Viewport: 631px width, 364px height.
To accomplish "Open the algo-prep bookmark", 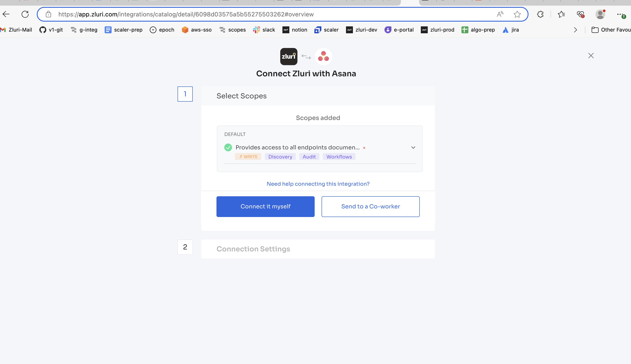I will point(478,30).
